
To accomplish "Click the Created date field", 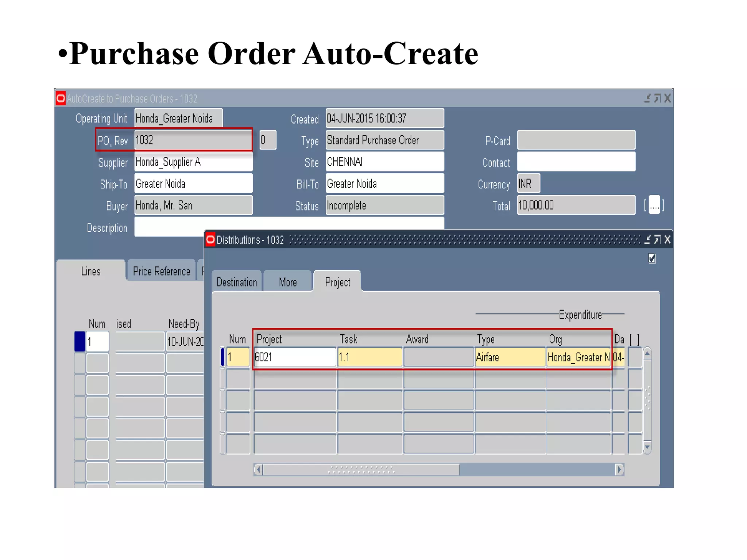I will [385, 118].
